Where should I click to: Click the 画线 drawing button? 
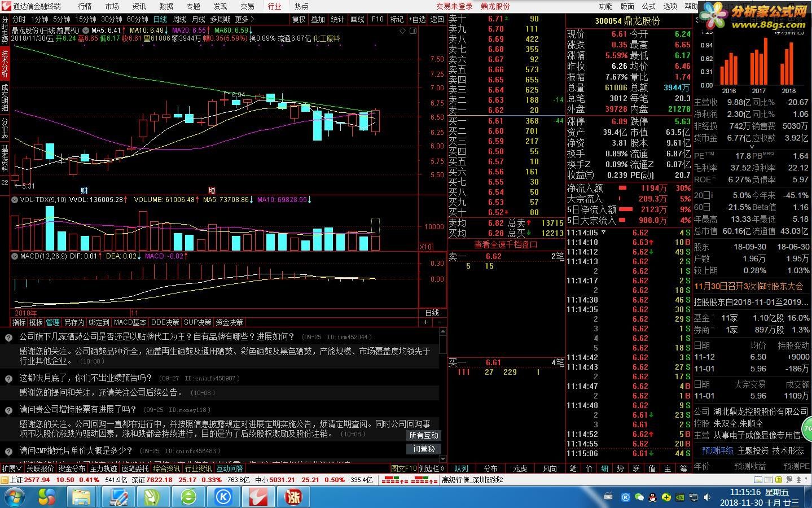pyautogui.click(x=358, y=19)
